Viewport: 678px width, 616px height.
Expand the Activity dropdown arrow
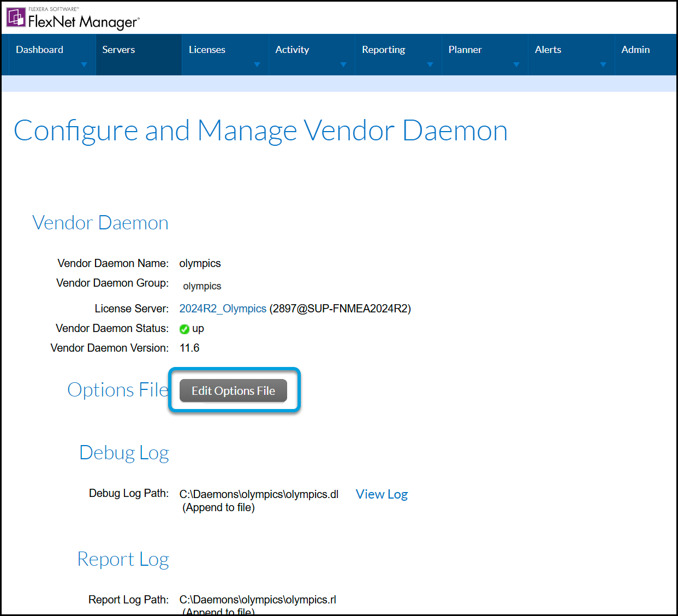click(343, 64)
